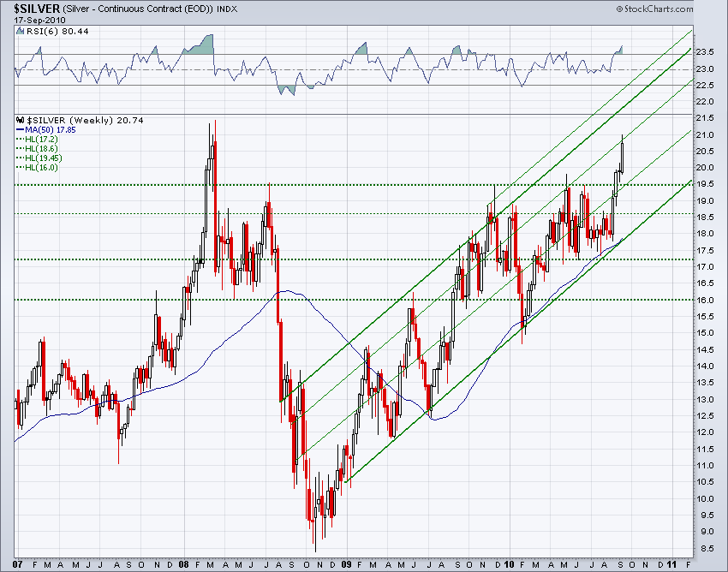Click the HL(19.45) legend entry
728x572 pixels.
[x=44, y=158]
